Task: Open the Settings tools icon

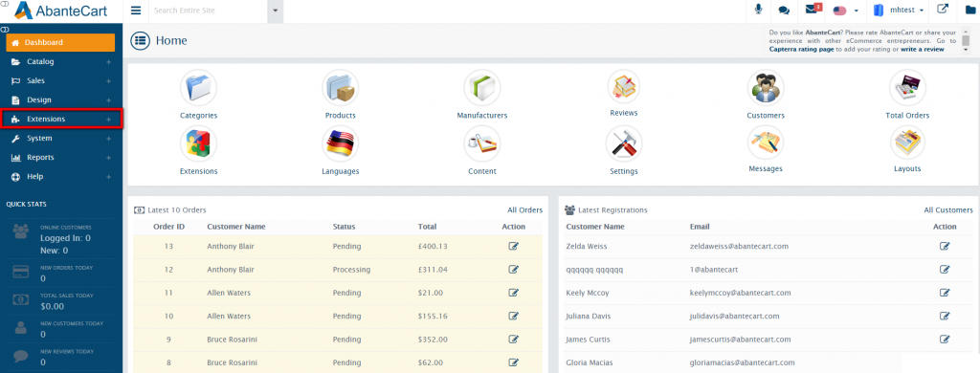Action: [624, 143]
